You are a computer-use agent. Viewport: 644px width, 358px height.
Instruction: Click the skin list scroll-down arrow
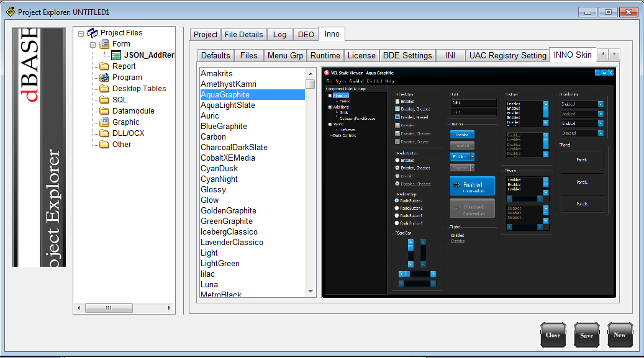(x=311, y=292)
